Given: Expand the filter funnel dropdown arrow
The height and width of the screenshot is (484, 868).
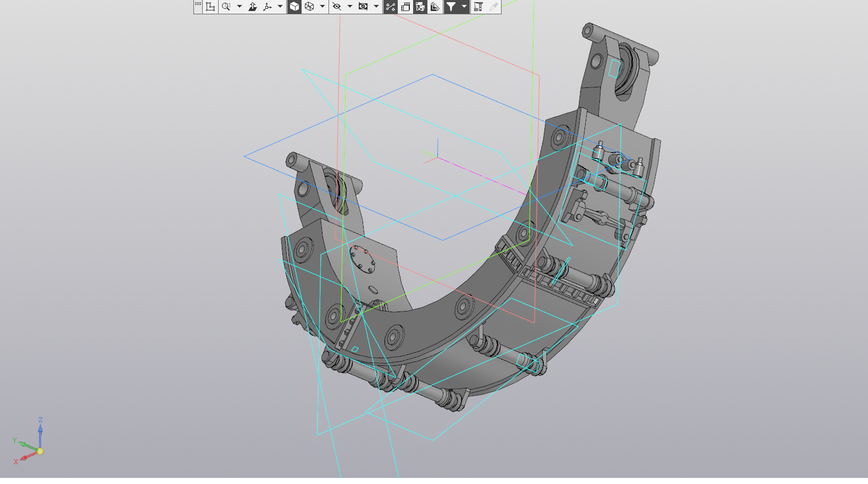Looking at the screenshot, I should [x=464, y=7].
